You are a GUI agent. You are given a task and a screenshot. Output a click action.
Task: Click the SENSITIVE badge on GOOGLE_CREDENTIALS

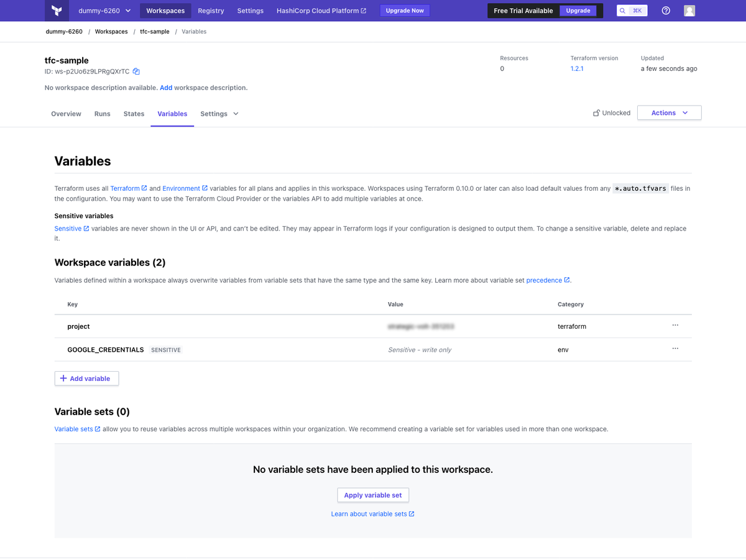click(x=166, y=350)
